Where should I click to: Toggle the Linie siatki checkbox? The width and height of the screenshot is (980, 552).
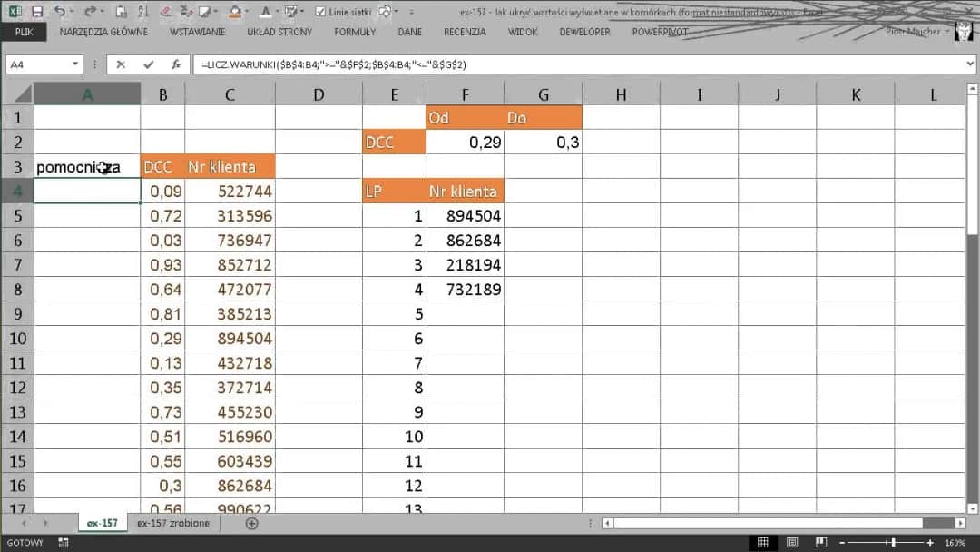321,12
